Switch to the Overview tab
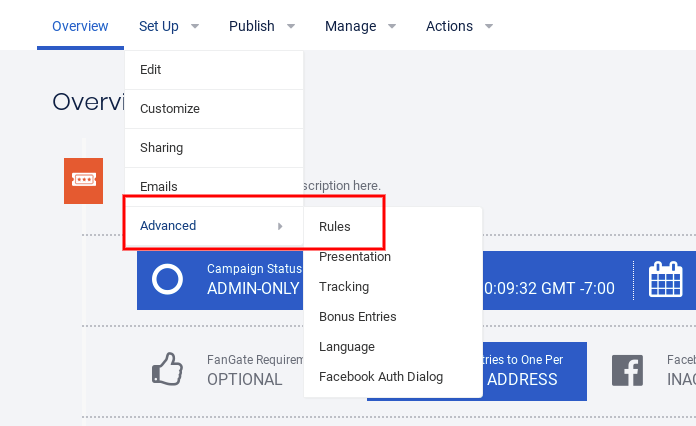The image size is (696, 426). pos(80,26)
